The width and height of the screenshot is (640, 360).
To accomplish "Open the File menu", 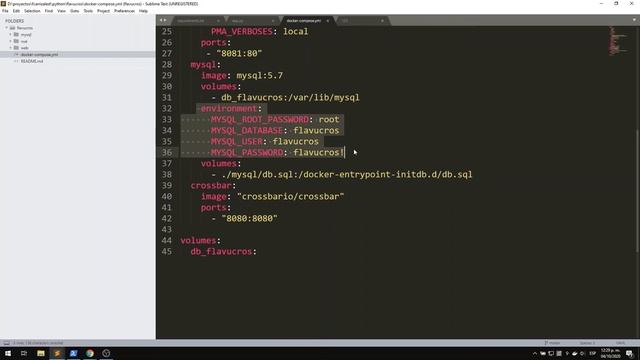I will point(5,11).
